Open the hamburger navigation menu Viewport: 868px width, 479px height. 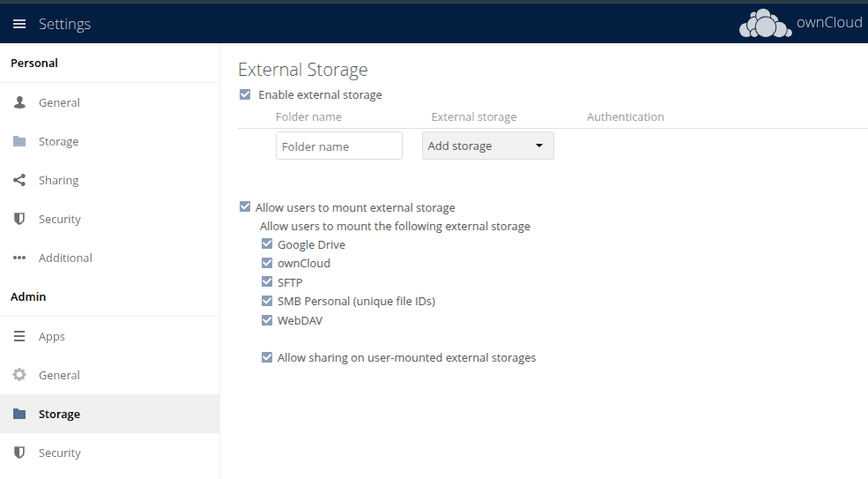19,24
